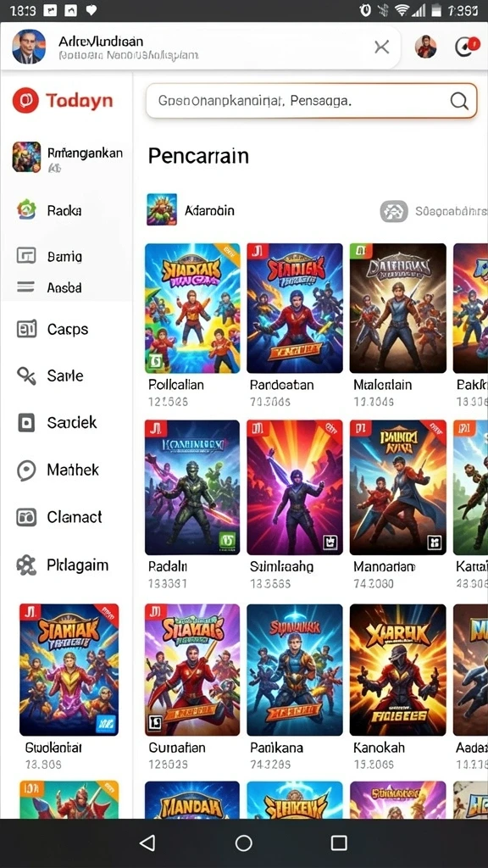The height and width of the screenshot is (868, 488).
Task: Open the profile avatar in top bar
Action: click(x=425, y=47)
